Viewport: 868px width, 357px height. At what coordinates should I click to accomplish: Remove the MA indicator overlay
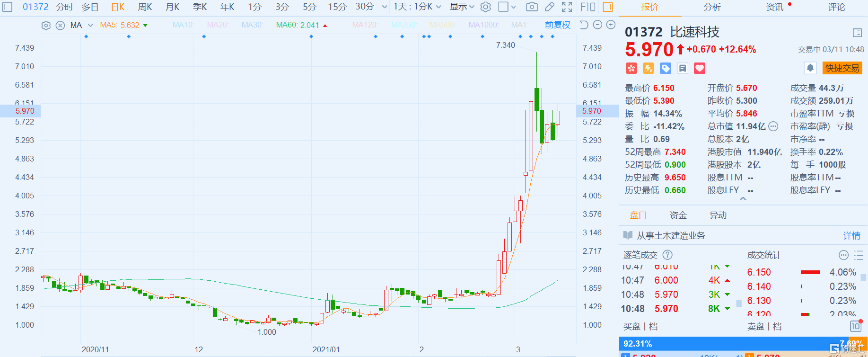click(x=60, y=25)
